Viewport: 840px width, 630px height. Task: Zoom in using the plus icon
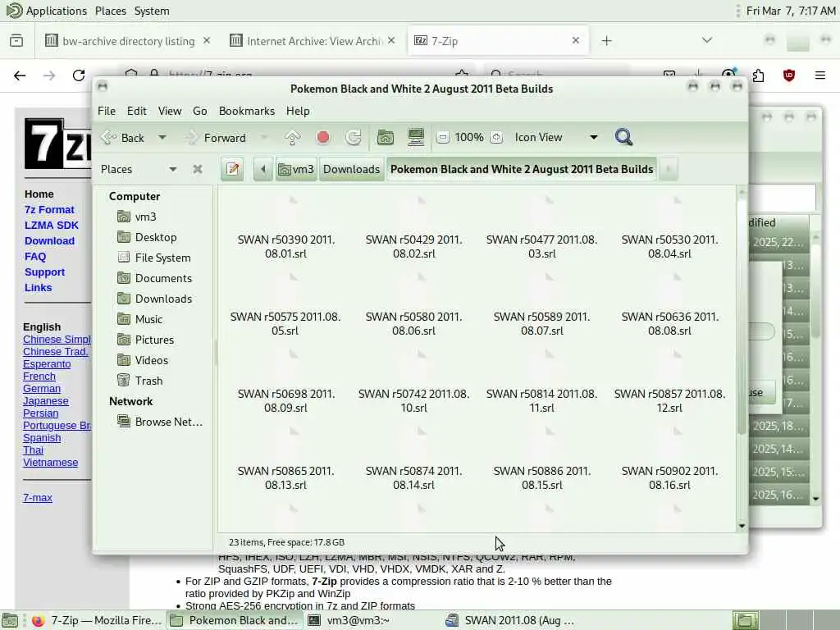pos(496,138)
